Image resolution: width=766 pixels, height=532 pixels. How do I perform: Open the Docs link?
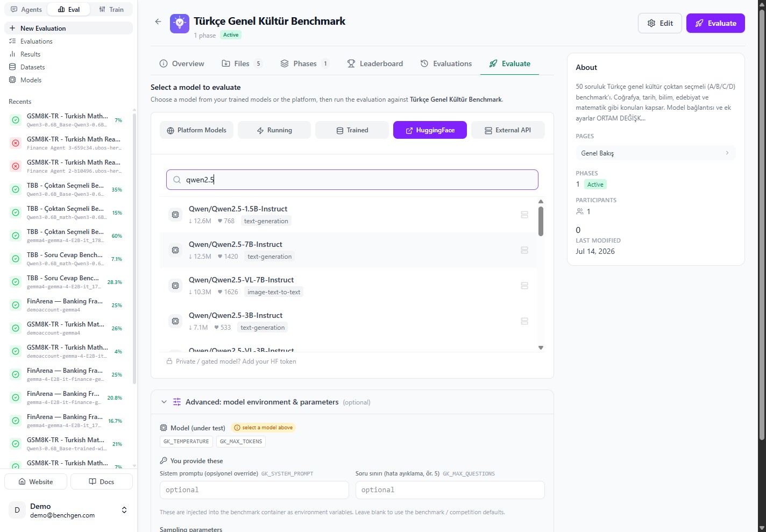(x=102, y=481)
